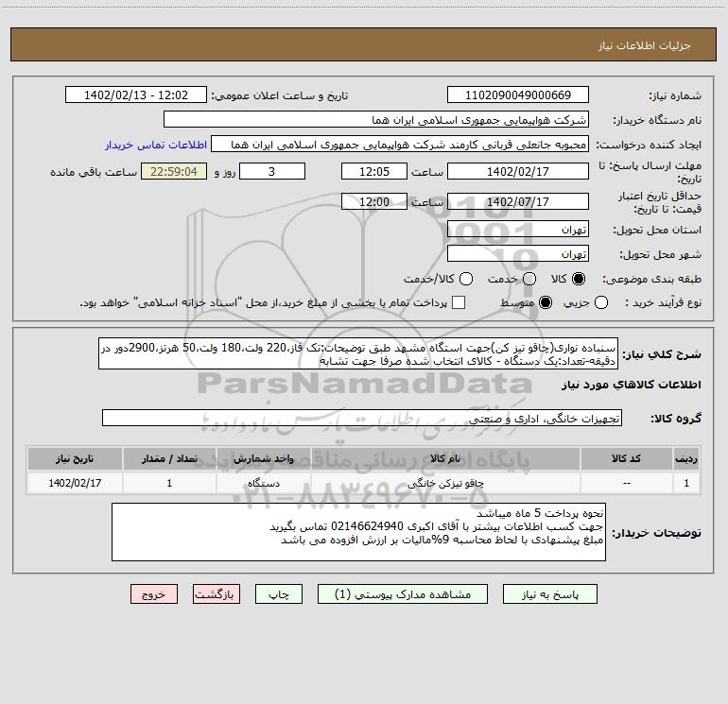Click the گروه کالا field
The height and width of the screenshot is (704, 728).
tap(362, 418)
